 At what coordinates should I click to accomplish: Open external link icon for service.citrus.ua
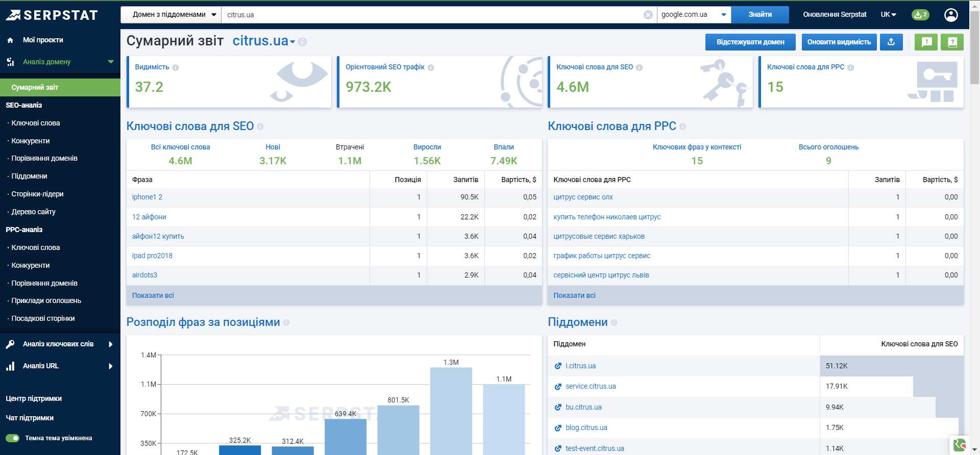[558, 387]
